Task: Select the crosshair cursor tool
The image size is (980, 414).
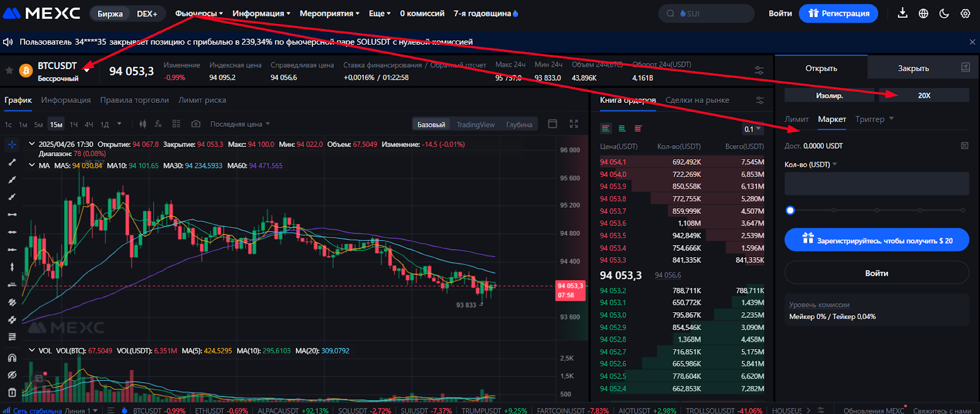Action: coord(12,145)
